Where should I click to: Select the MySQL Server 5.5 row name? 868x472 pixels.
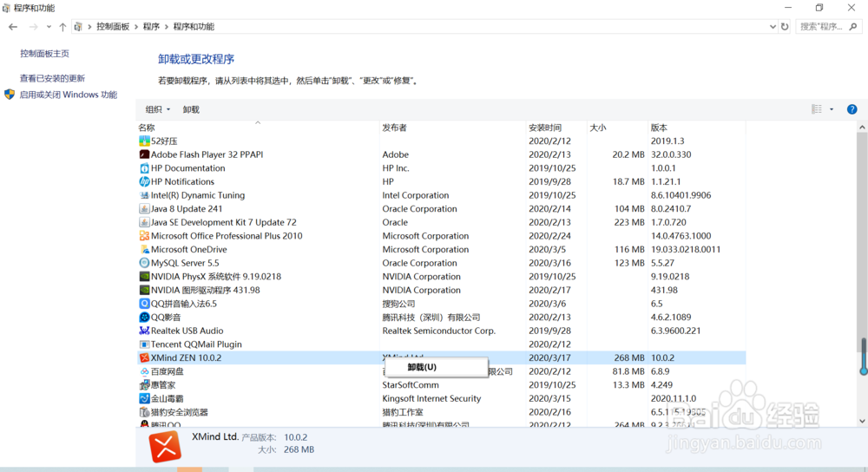(185, 263)
